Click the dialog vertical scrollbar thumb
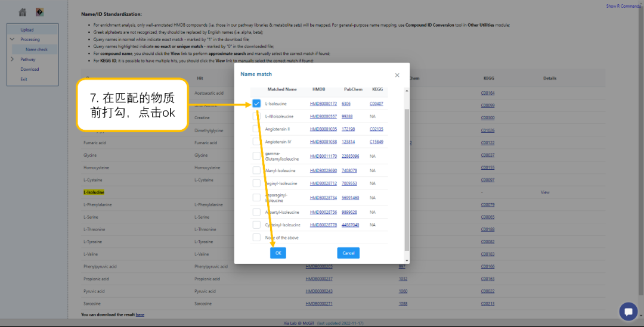 [x=407, y=180]
